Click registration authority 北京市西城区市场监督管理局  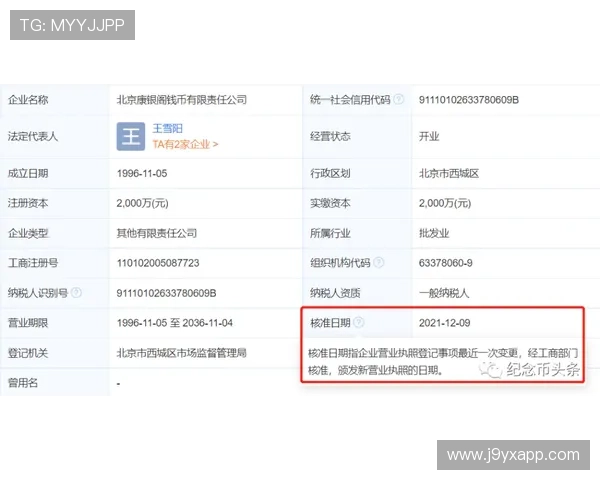point(182,353)
